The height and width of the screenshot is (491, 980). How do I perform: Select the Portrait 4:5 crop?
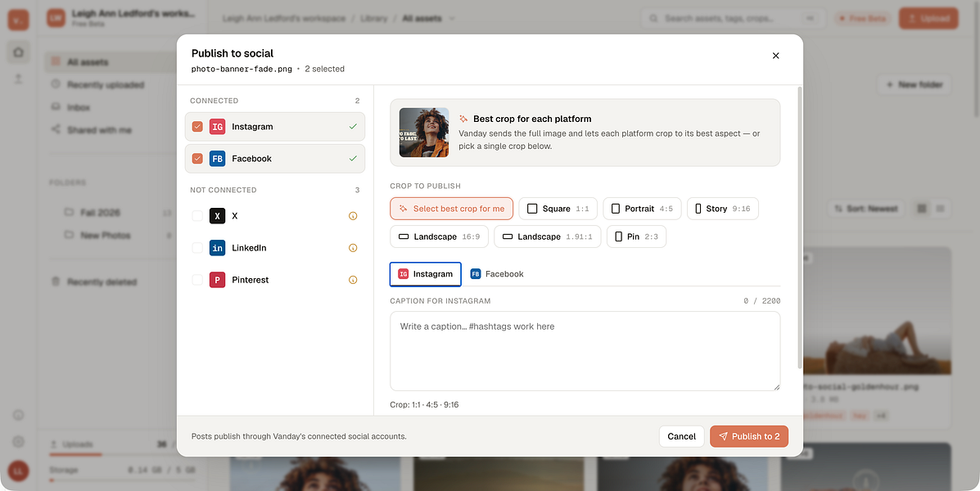click(x=642, y=209)
